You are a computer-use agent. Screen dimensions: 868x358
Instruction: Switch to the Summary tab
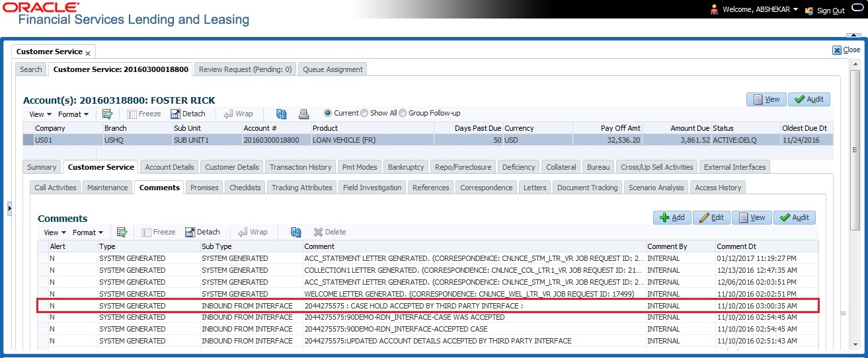[42, 167]
